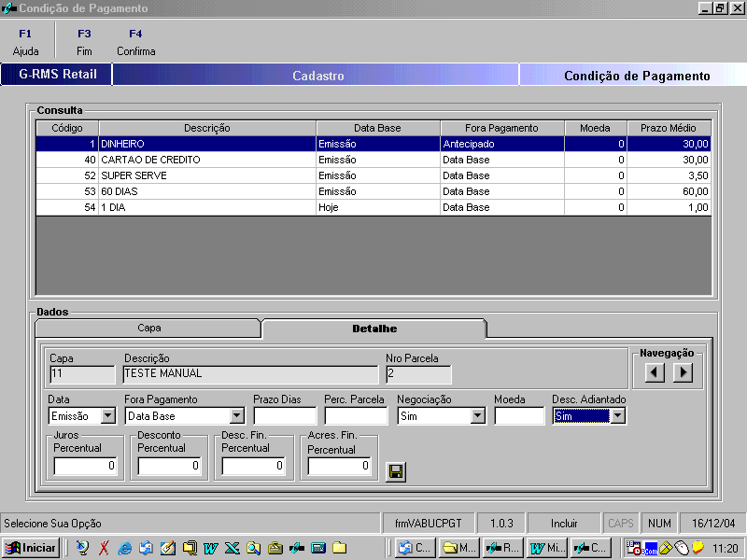Launch Excel from the quick launch bar
Viewport: 747px width, 560px height.
tap(232, 548)
